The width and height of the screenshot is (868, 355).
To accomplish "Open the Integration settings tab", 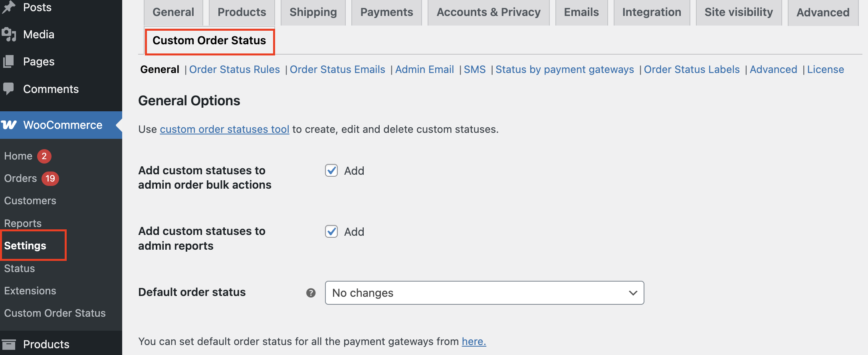I will tap(652, 12).
